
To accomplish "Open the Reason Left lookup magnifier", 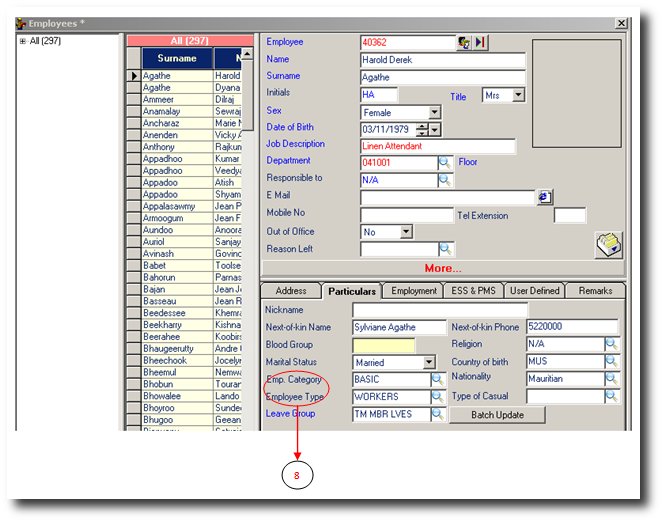I will coord(446,249).
